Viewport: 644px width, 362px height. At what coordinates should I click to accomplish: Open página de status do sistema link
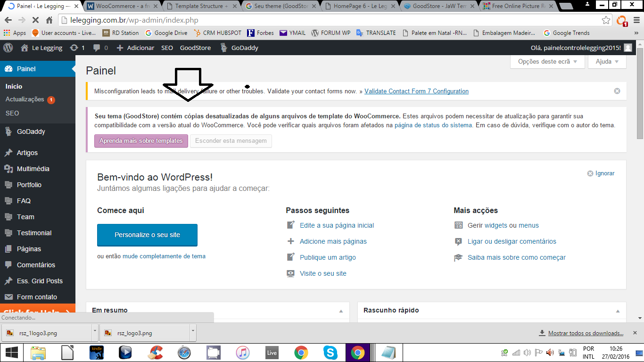pos(433,125)
